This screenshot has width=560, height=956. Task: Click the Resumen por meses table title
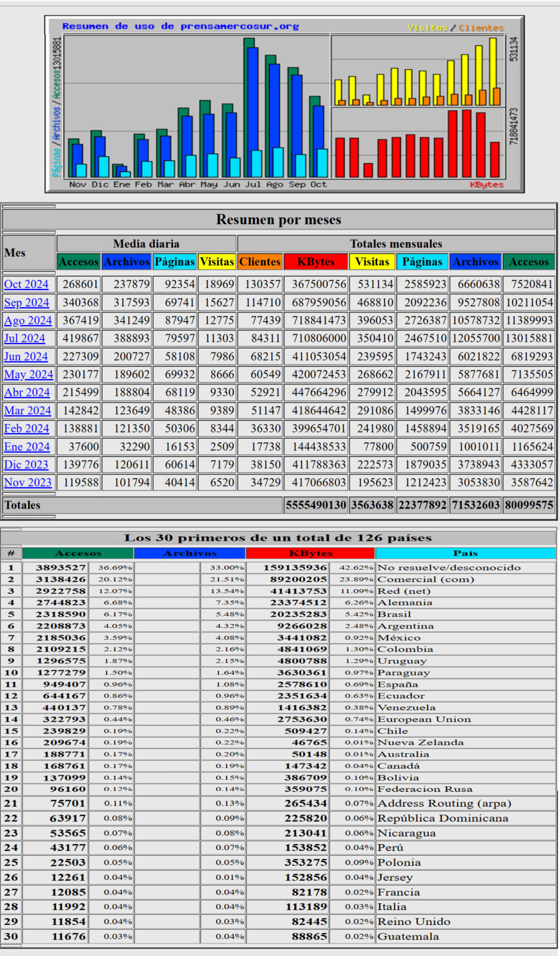[x=278, y=220]
